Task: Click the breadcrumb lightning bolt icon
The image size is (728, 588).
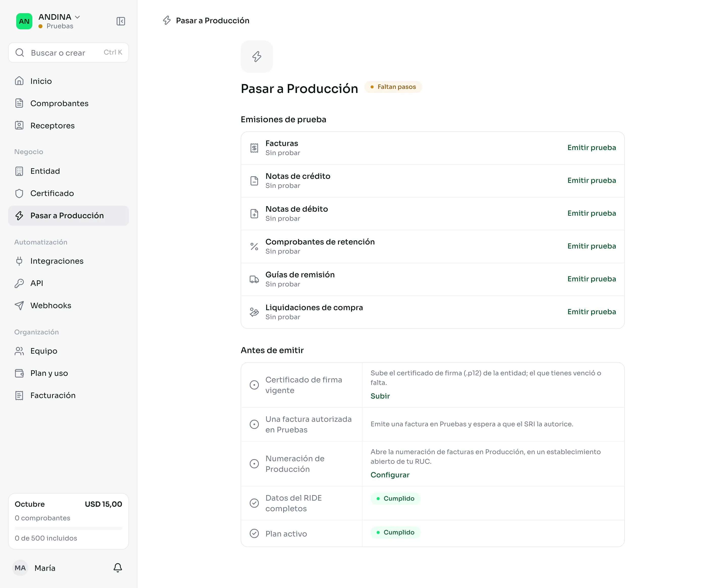Action: [167, 20]
